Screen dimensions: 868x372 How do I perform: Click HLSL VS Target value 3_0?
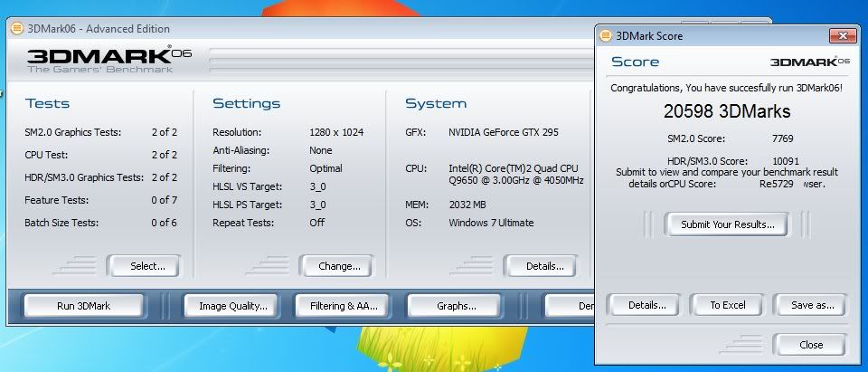point(317,186)
